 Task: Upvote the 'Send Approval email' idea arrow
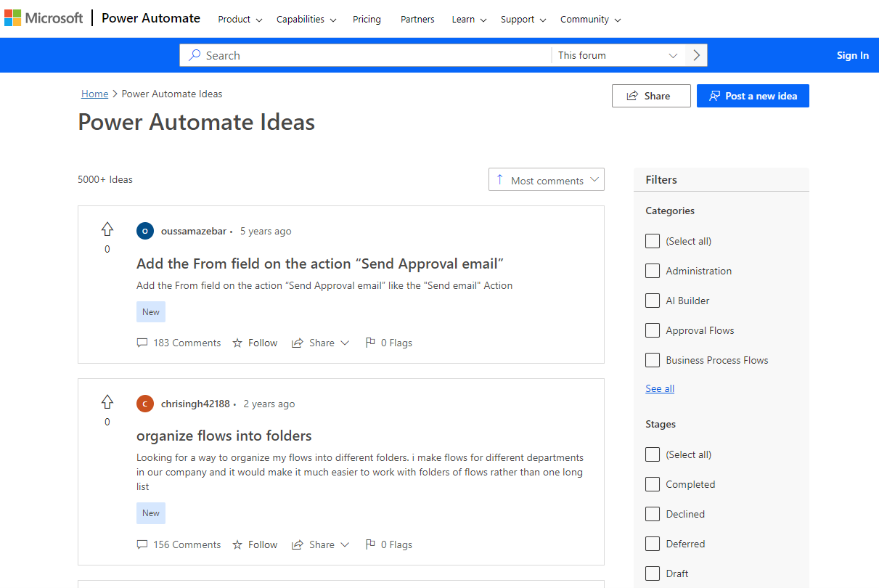pyautogui.click(x=107, y=229)
